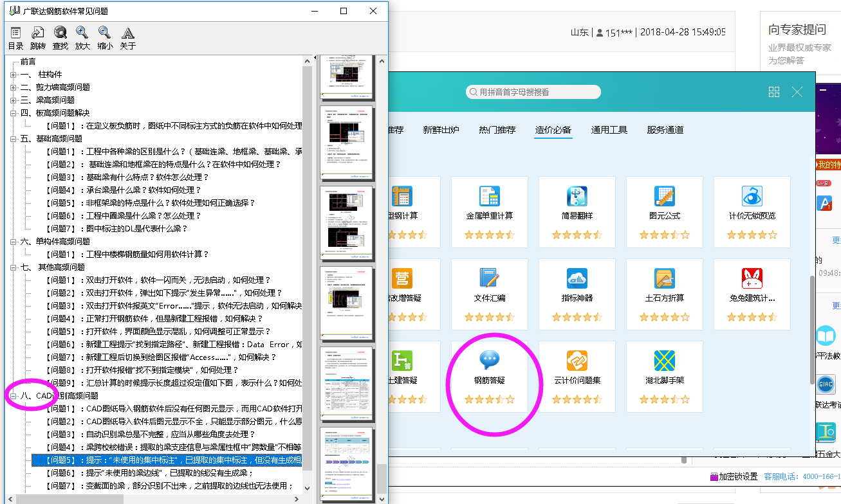Click the 客服电话 text in status bar

tap(780, 476)
